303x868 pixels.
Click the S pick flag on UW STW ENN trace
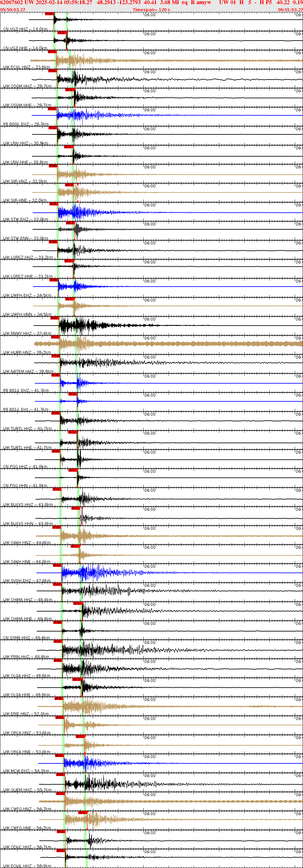(70, 223)
